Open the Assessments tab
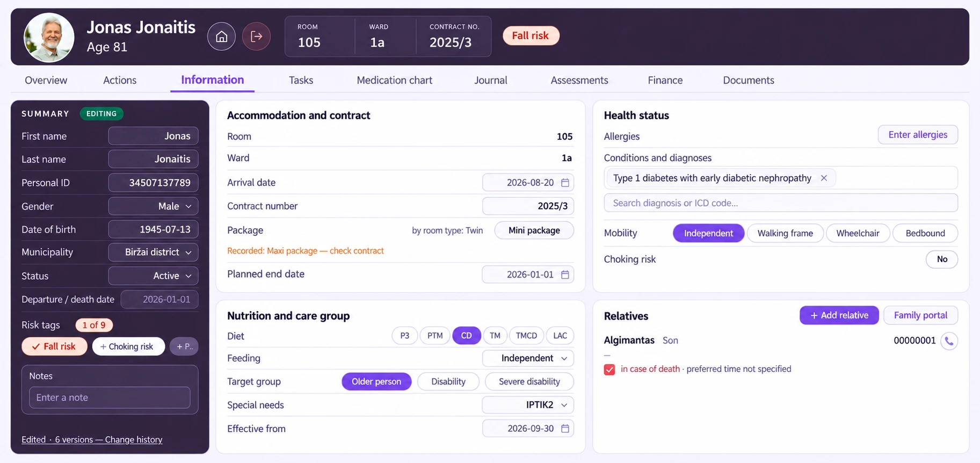This screenshot has height=463, width=980. click(x=579, y=80)
